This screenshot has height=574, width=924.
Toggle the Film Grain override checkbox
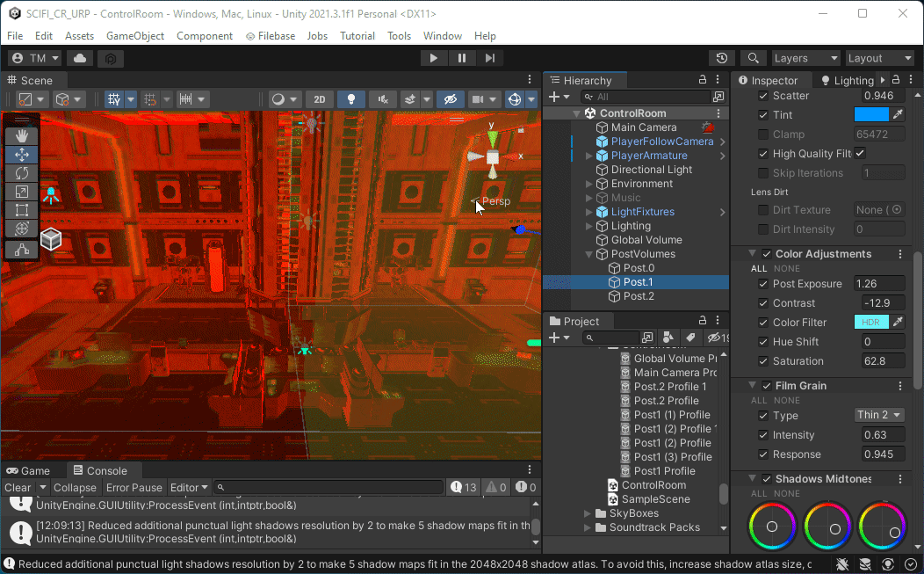767,386
